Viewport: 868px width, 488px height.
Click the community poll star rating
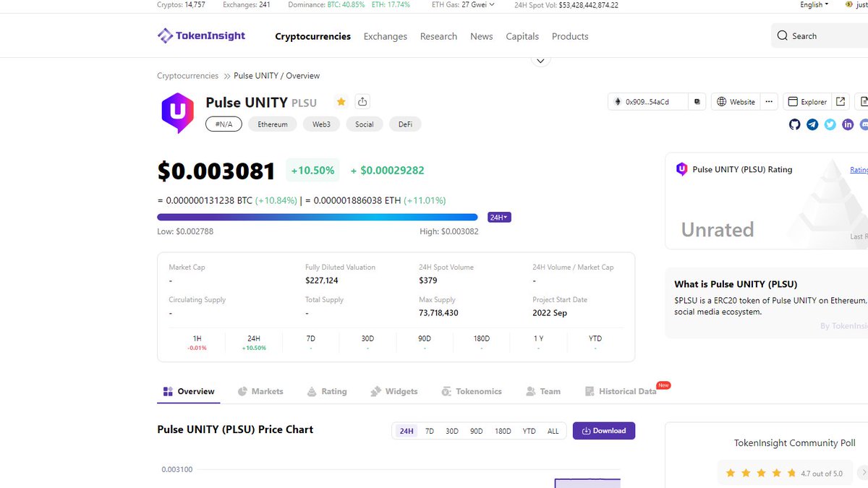760,473
